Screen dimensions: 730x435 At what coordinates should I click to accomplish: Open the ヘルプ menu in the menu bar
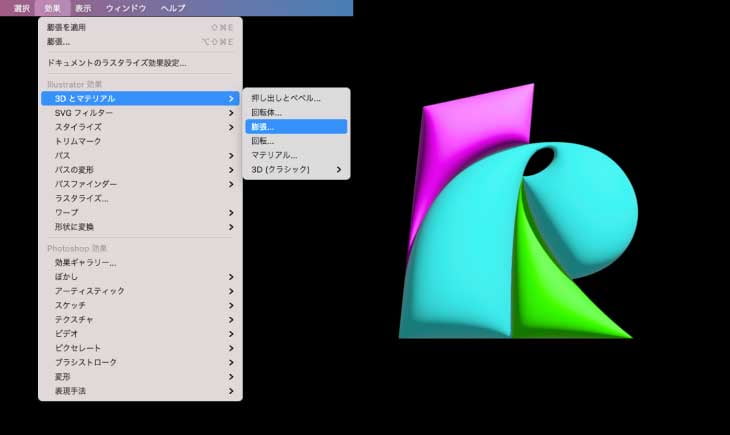tap(173, 8)
